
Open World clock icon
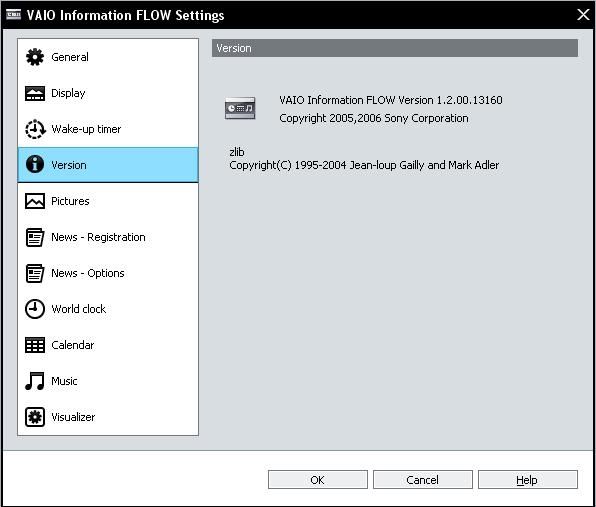[x=35, y=309]
